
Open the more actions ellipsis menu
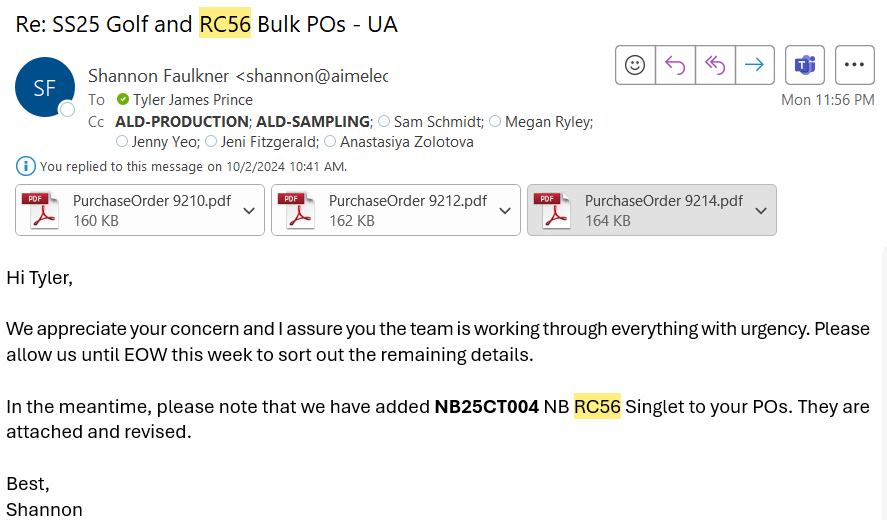click(854, 65)
